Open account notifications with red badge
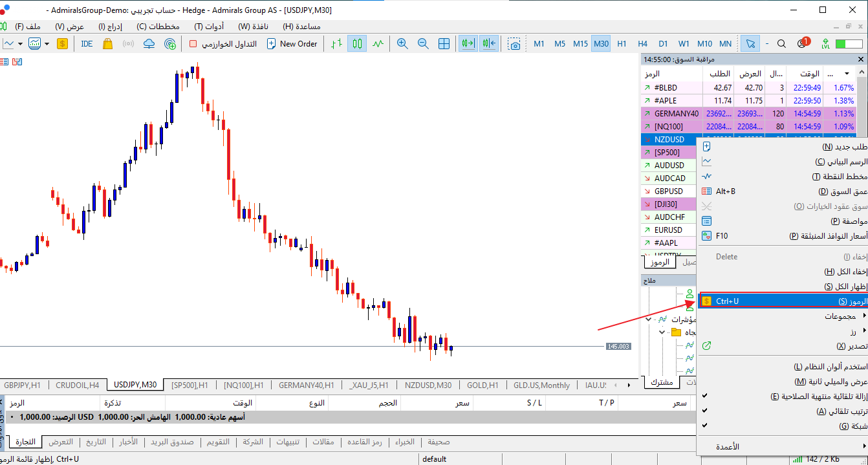This screenshot has height=465, width=868. pos(803,43)
